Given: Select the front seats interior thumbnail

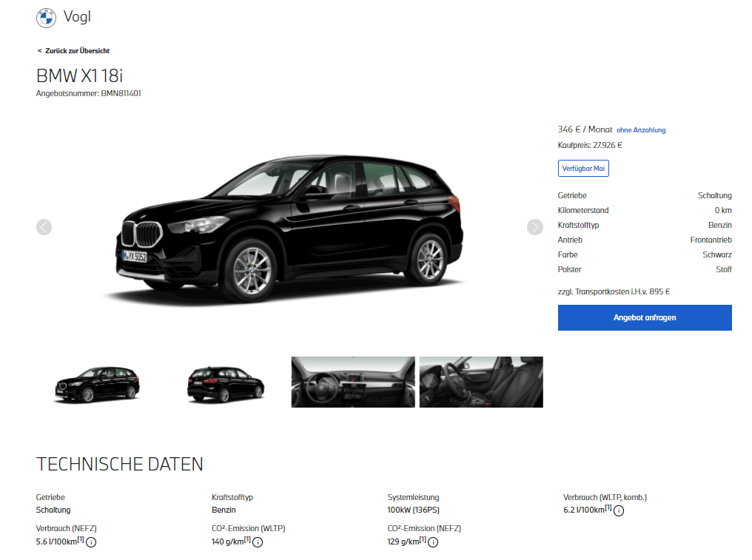Looking at the screenshot, I should point(481,382).
